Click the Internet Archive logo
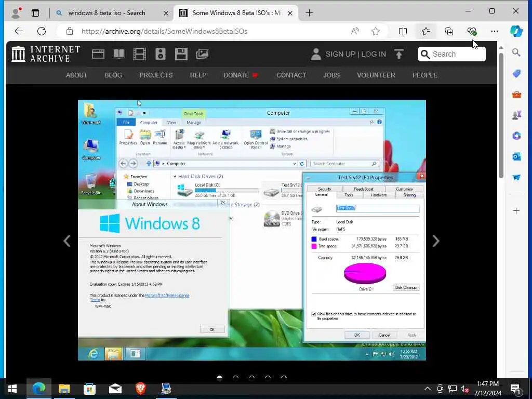 tap(46, 54)
